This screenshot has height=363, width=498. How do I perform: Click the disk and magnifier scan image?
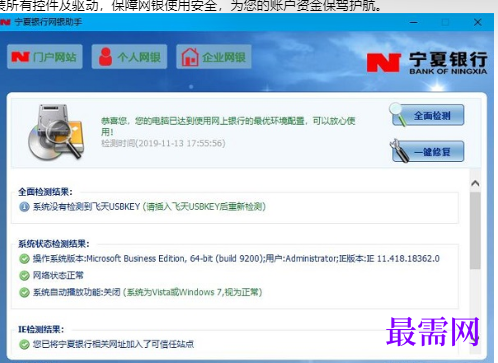coord(56,132)
